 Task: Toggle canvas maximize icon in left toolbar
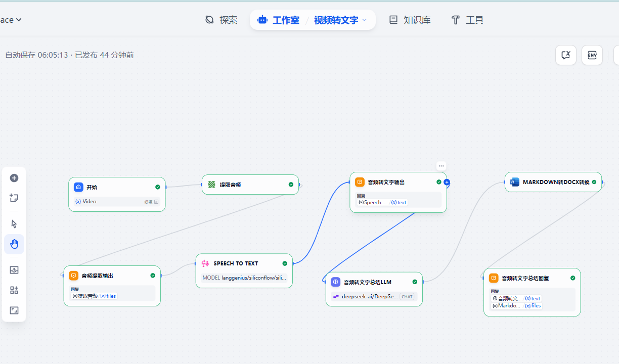14,310
